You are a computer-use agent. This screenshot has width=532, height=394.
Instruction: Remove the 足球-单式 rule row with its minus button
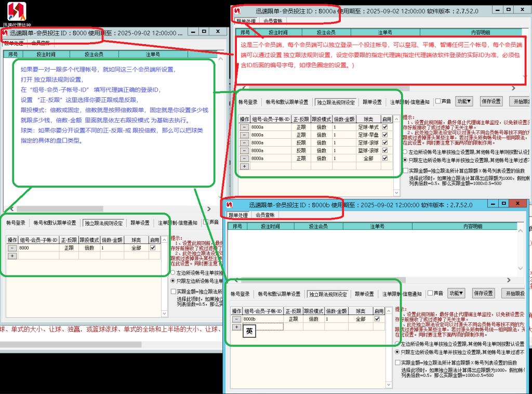click(244, 127)
